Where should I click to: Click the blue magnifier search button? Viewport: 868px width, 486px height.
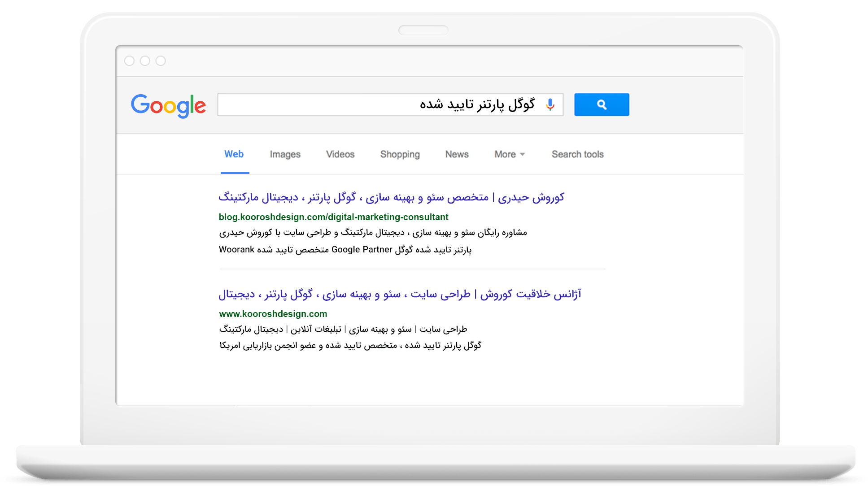[601, 104]
